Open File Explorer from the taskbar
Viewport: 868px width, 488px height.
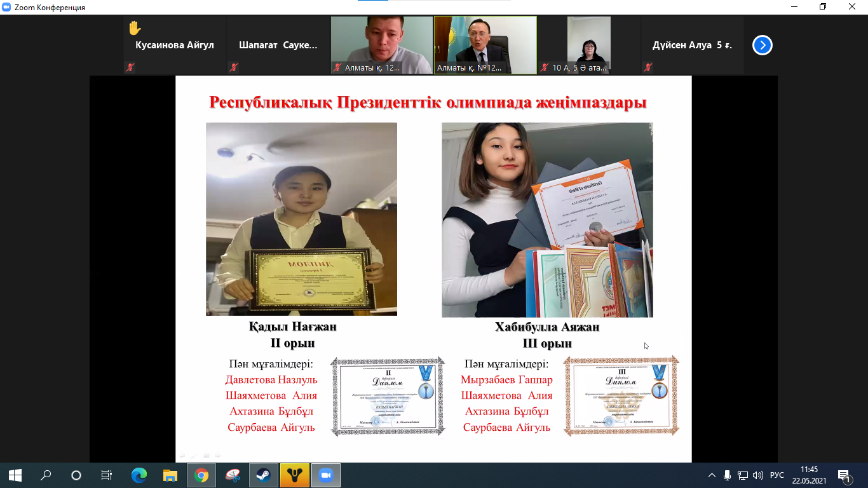click(x=170, y=475)
